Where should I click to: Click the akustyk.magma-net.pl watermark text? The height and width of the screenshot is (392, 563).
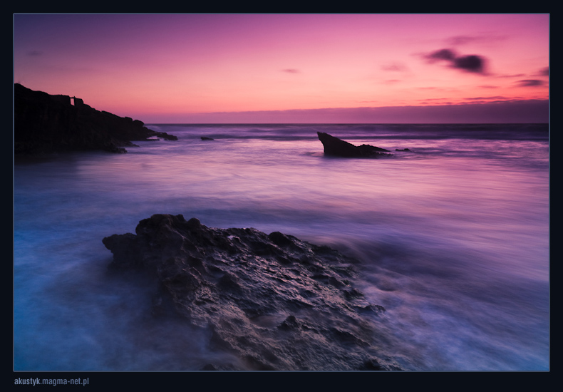click(51, 381)
